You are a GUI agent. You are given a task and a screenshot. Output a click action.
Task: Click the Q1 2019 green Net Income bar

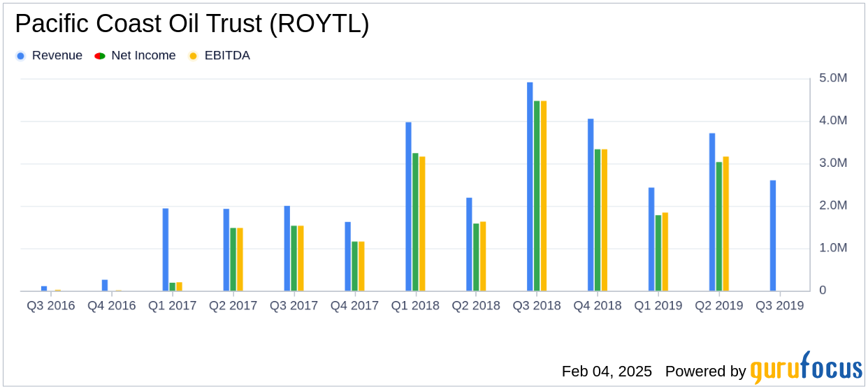point(658,253)
